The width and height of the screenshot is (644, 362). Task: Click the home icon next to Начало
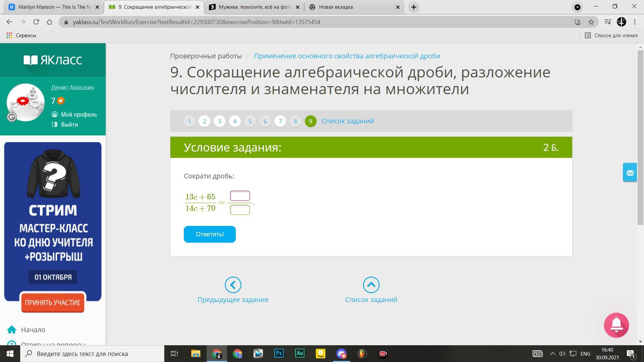(12, 330)
